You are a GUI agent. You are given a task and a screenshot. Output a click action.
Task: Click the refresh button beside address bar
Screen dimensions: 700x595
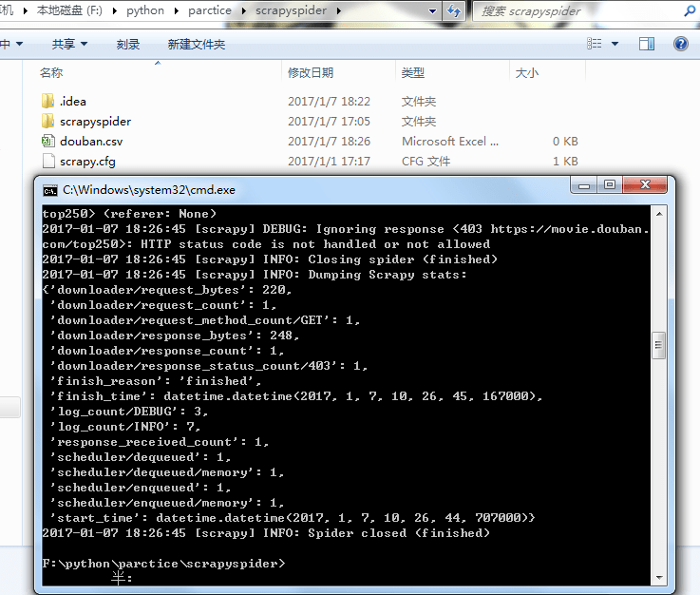click(x=454, y=11)
